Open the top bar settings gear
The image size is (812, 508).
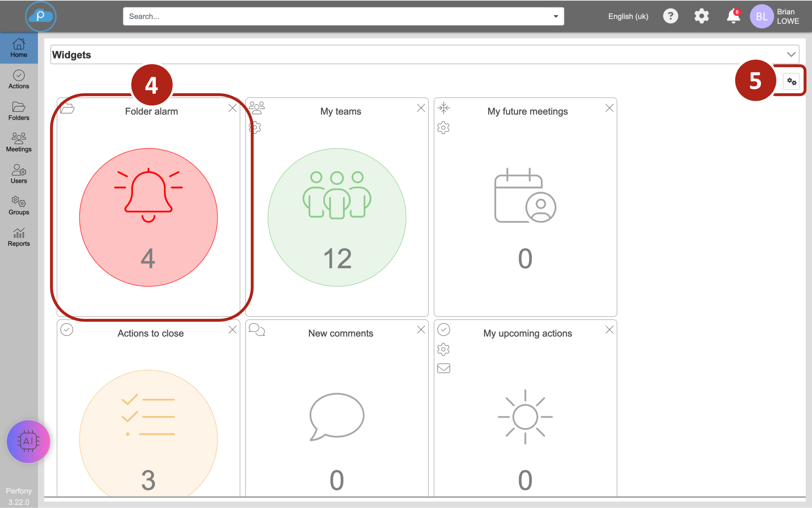click(x=701, y=16)
